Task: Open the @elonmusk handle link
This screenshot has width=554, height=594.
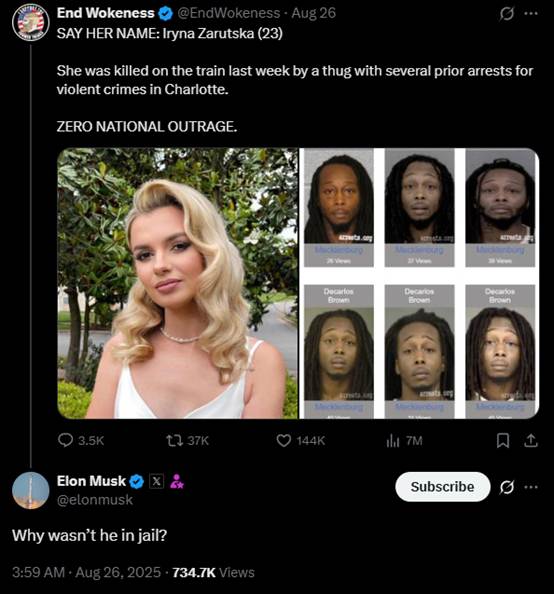Action: [x=95, y=500]
